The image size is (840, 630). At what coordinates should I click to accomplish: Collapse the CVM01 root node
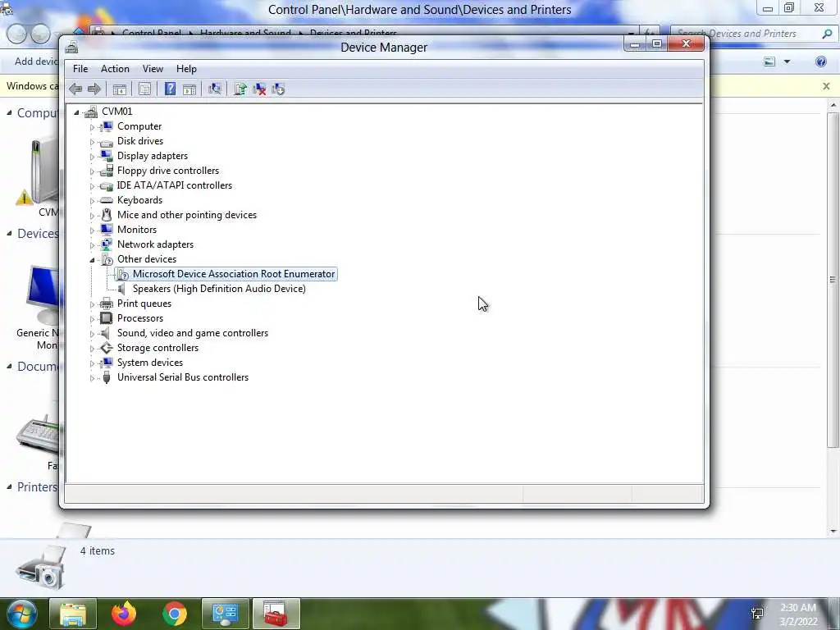pyautogui.click(x=76, y=112)
